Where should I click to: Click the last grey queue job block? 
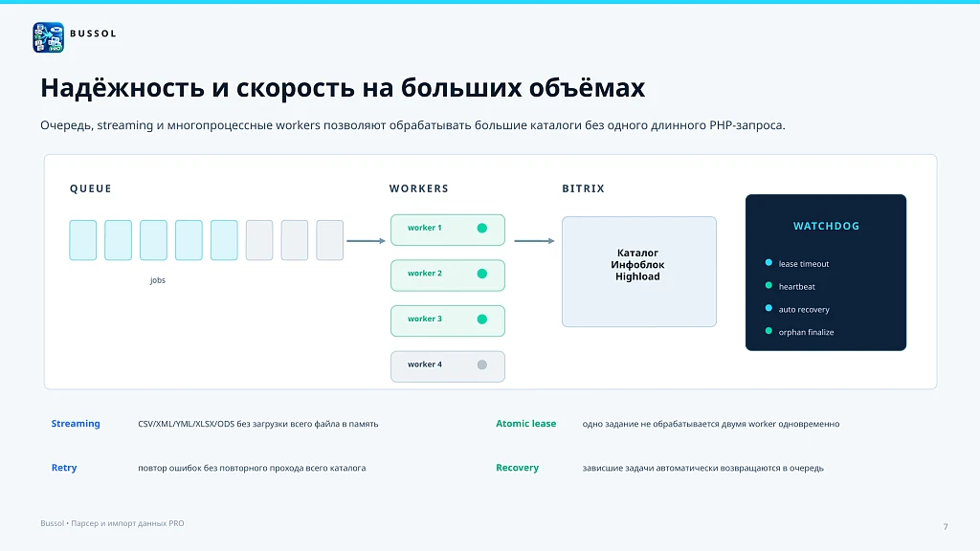tap(330, 240)
